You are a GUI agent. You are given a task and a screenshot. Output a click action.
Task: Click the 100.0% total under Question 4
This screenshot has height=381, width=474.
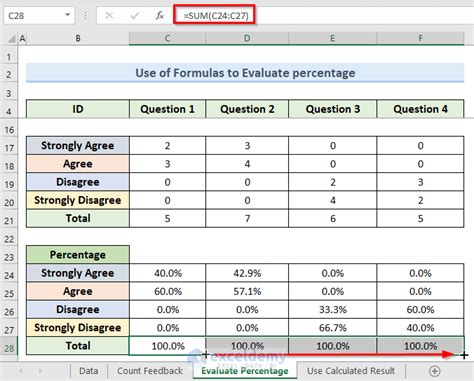pyautogui.click(x=420, y=346)
